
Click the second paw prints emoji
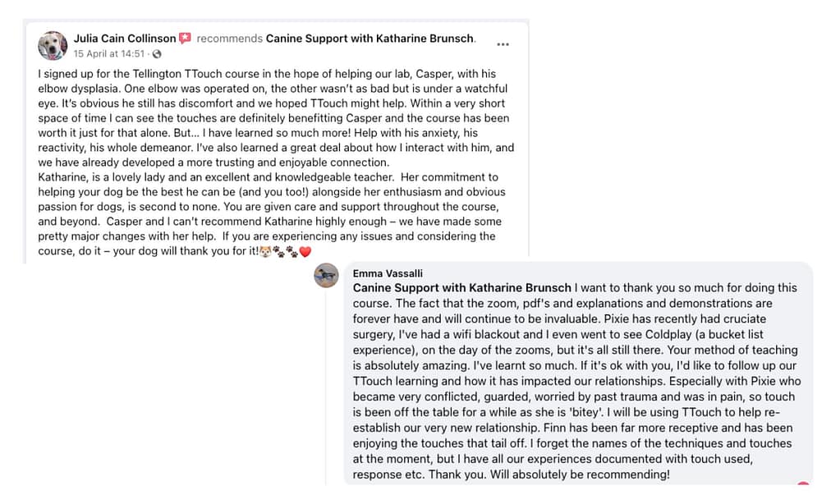pyautogui.click(x=291, y=251)
